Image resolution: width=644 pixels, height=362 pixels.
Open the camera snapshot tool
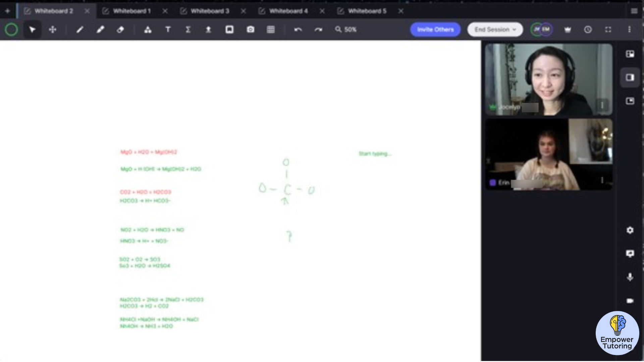[250, 29]
